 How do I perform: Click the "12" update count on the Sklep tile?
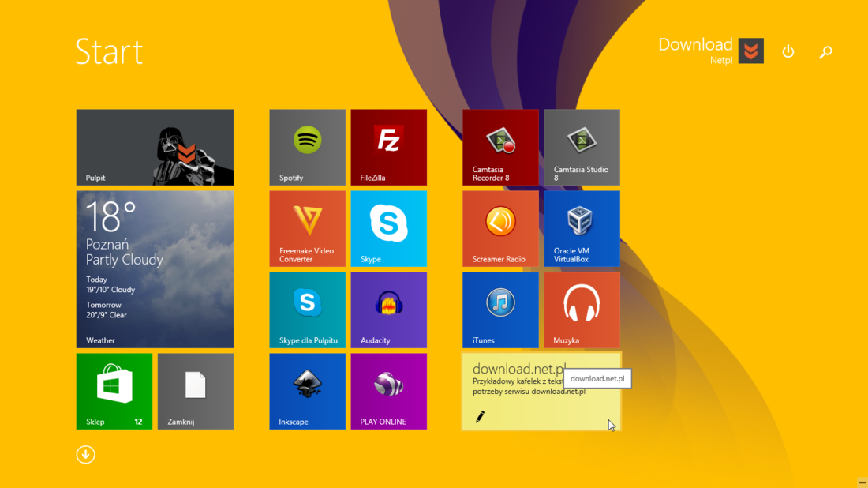[138, 422]
